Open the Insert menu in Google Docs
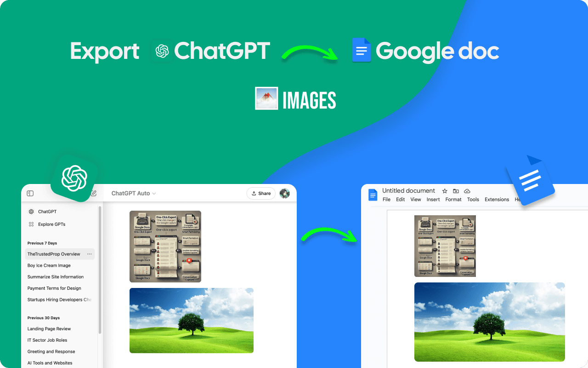The width and height of the screenshot is (588, 368). [433, 200]
